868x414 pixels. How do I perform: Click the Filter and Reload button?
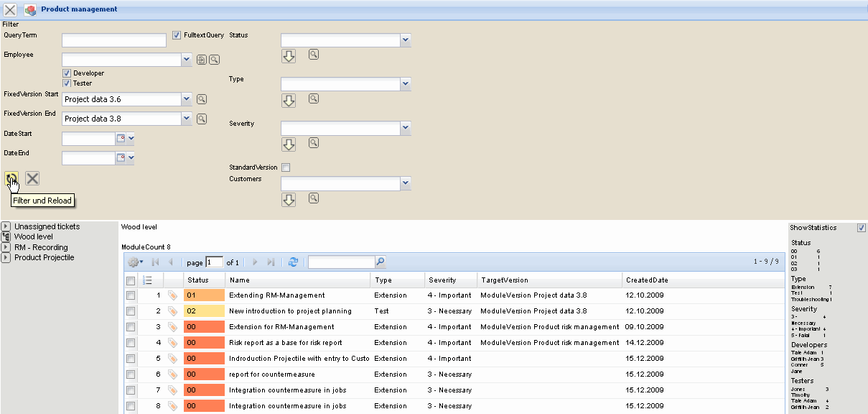tap(11, 178)
